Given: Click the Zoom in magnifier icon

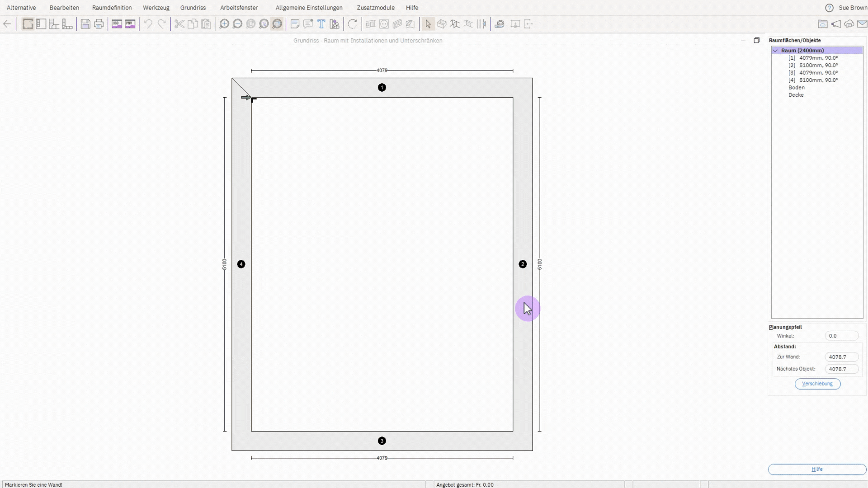Looking at the screenshot, I should pos(224,24).
